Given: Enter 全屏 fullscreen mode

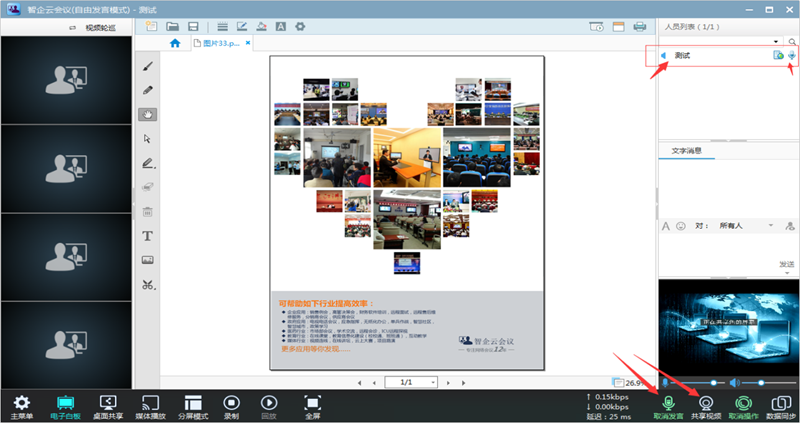Looking at the screenshot, I should [312, 408].
